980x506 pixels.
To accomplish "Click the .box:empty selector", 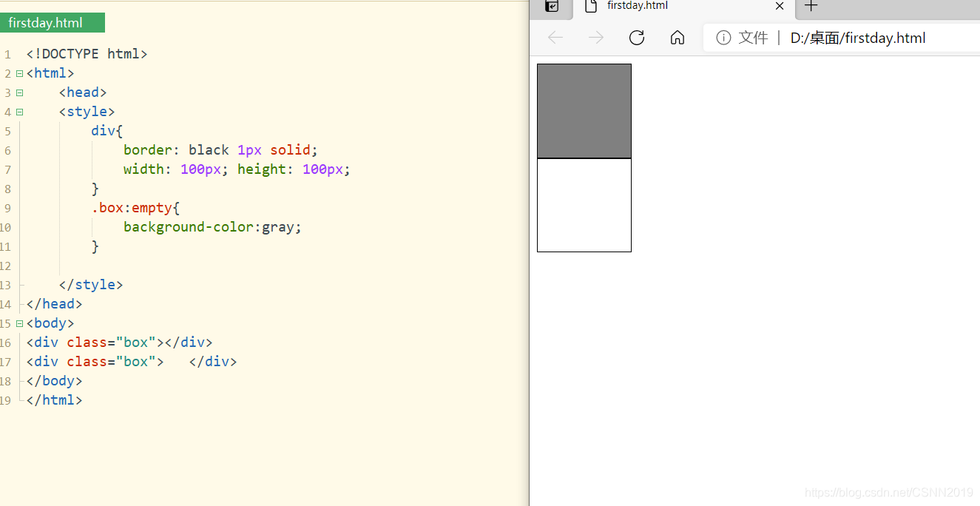I will click(135, 208).
